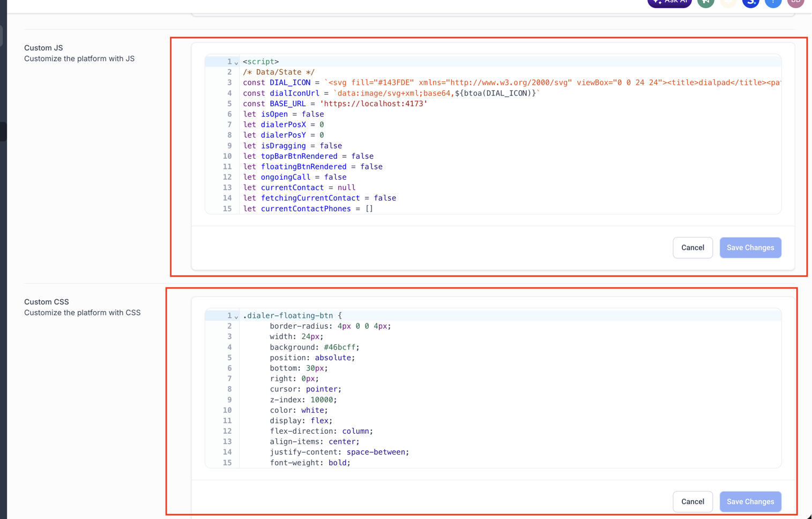Open the bell notifications icon
Viewport: 812px width, 519px height.
(728, 2)
